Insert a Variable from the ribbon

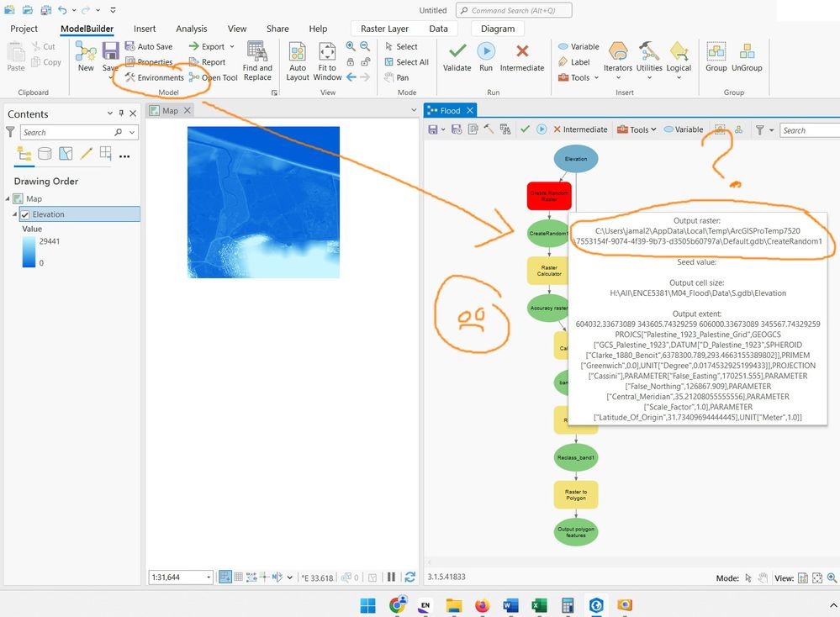578,46
